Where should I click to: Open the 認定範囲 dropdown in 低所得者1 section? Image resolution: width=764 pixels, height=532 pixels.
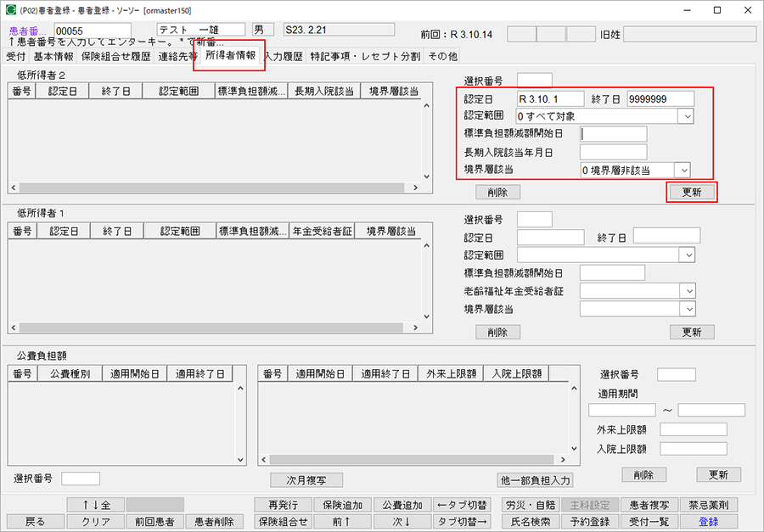(x=686, y=255)
